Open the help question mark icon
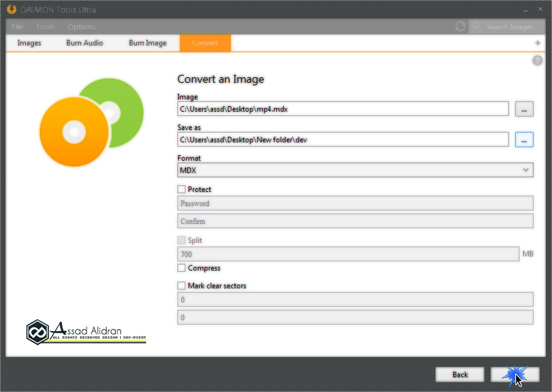 [537, 61]
